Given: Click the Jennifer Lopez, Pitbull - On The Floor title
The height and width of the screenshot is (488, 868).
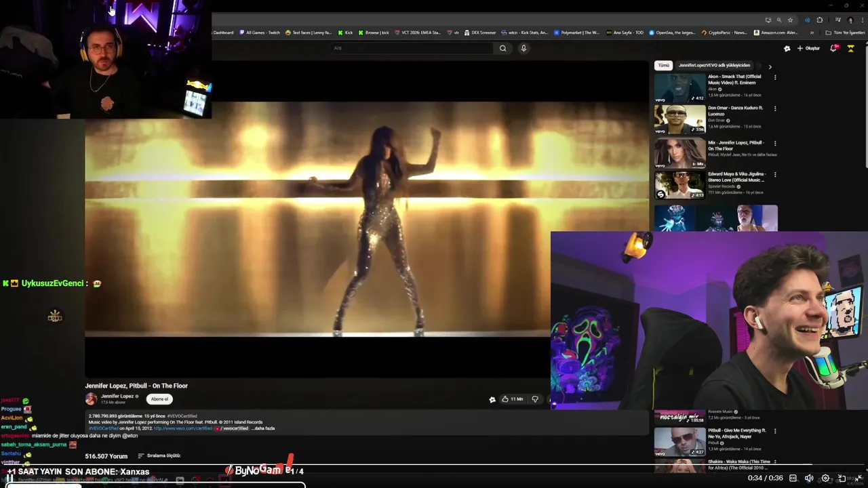Looking at the screenshot, I should click(x=136, y=386).
